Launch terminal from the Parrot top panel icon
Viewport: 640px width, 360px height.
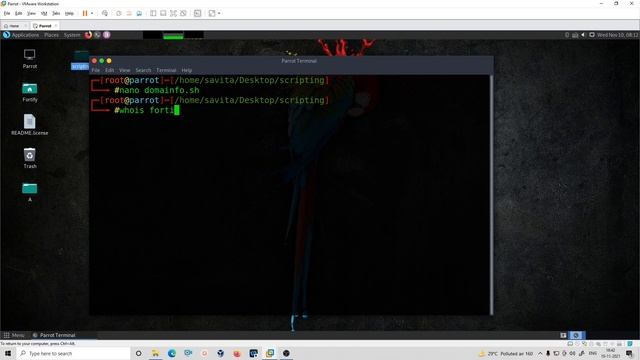pyautogui.click(x=98, y=35)
